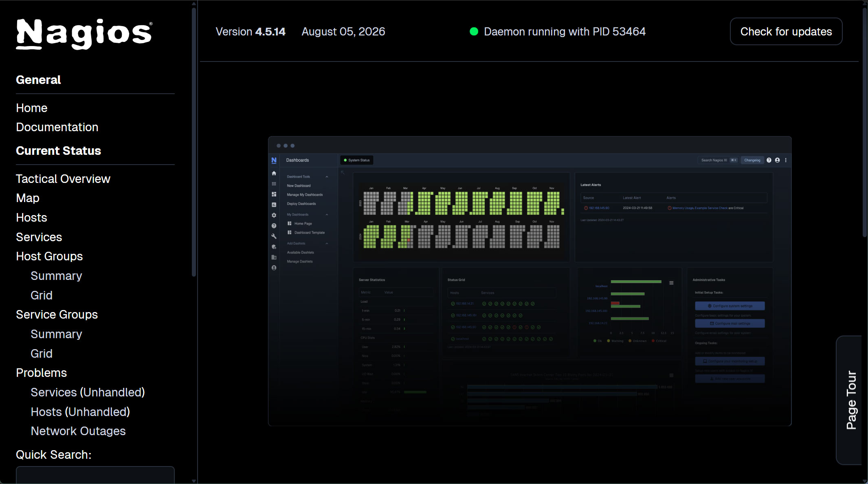Screen dimensions: 868x484
Task: Click the main page vertical scrollbar thumb
Action: click(x=865, y=121)
